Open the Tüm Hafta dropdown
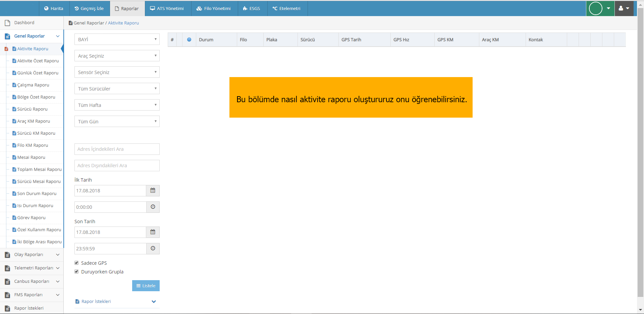The height and width of the screenshot is (314, 644). coord(117,105)
